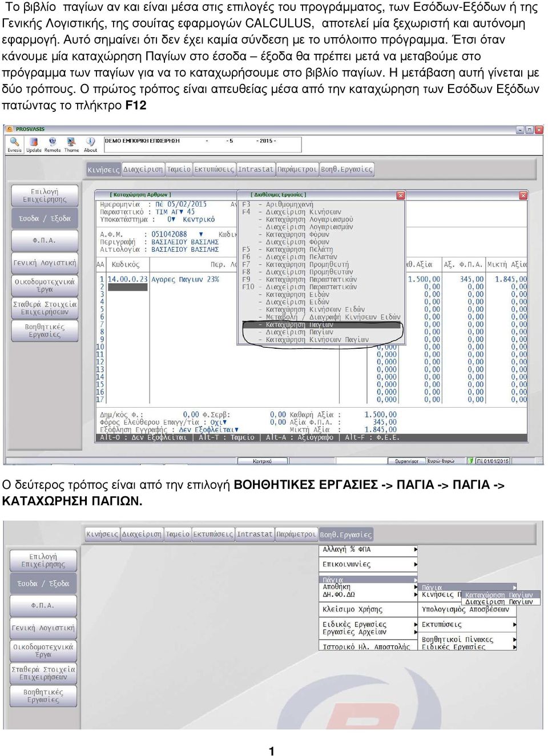The height and width of the screenshot is (756, 548).
Task: Expand the Αποθήκη submenu arrow
Action: [x=416, y=587]
